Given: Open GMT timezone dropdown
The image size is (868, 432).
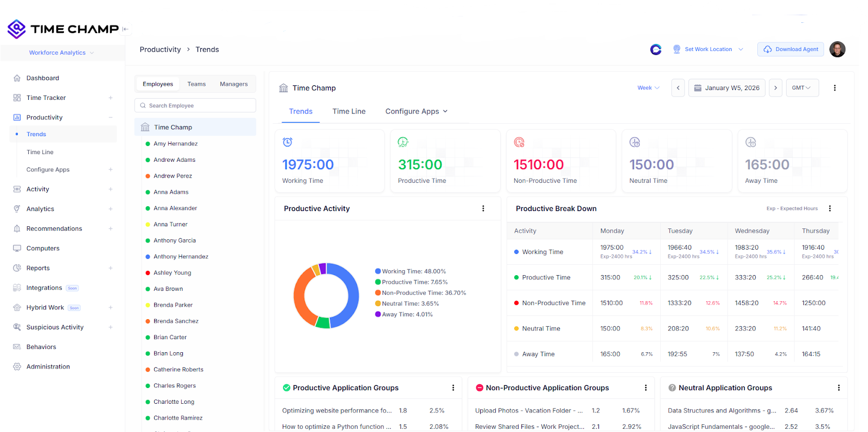Looking at the screenshot, I should (802, 88).
